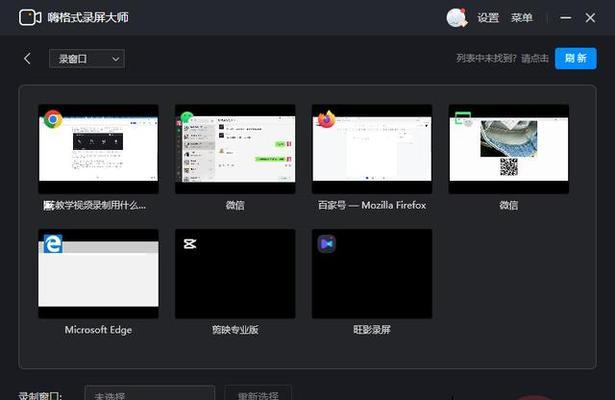The image size is (615, 400).
Task: Go back with the left arrow
Action: click(27, 59)
